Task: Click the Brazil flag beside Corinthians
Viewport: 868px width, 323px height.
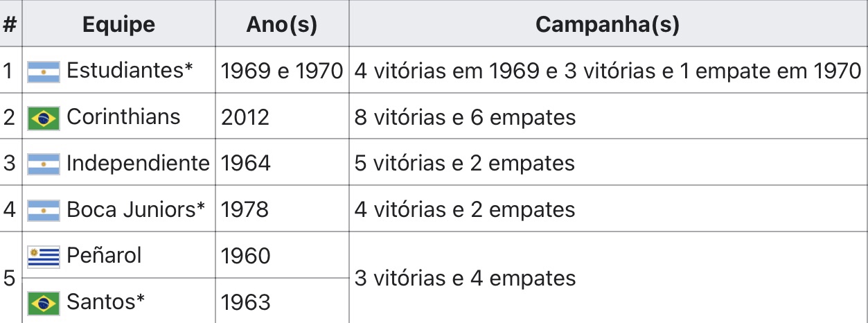Action: click(44, 119)
